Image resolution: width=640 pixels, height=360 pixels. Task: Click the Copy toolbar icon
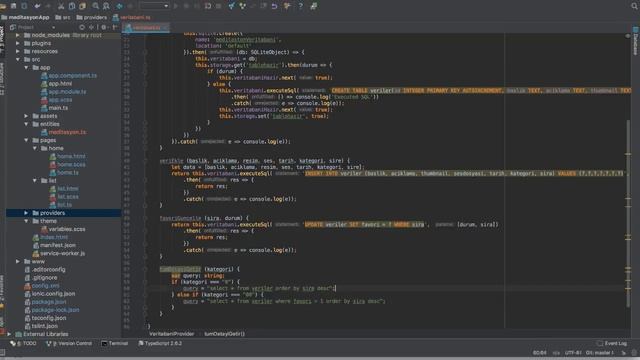[72, 6]
